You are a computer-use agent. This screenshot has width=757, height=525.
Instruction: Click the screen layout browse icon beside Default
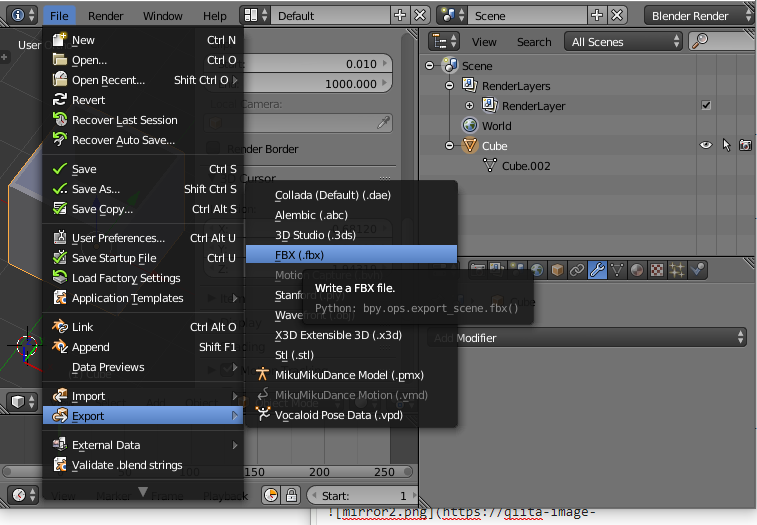pos(255,15)
